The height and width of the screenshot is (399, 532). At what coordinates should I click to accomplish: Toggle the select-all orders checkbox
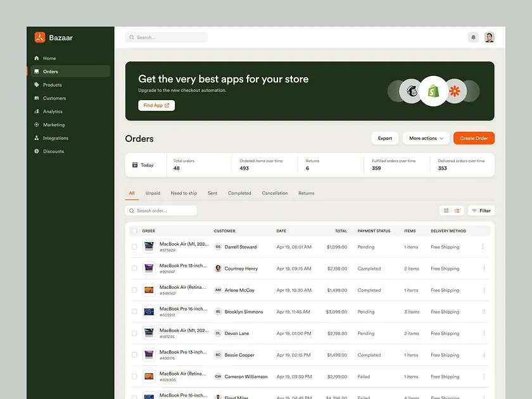pyautogui.click(x=134, y=231)
